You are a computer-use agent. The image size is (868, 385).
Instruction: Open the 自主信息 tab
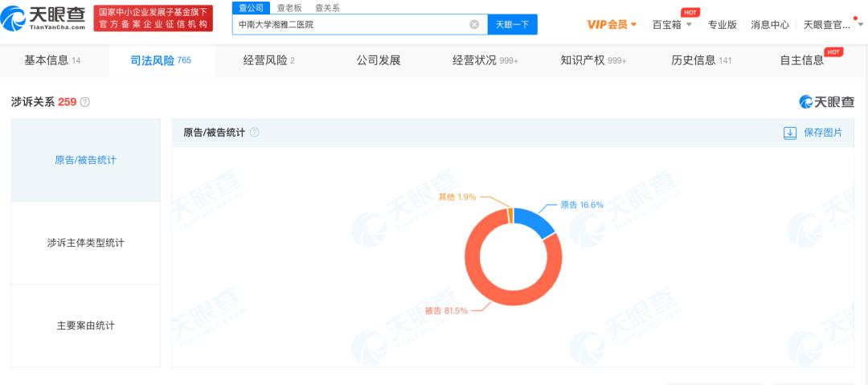coord(801,60)
